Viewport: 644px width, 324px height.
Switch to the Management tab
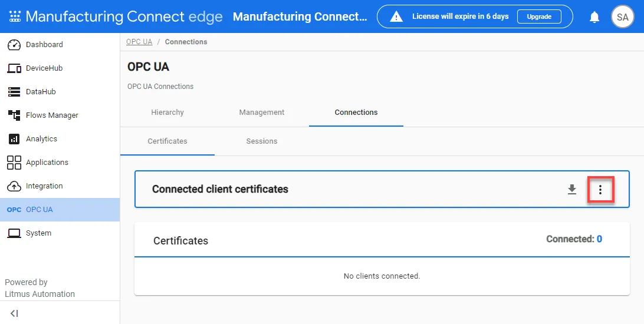[262, 113]
